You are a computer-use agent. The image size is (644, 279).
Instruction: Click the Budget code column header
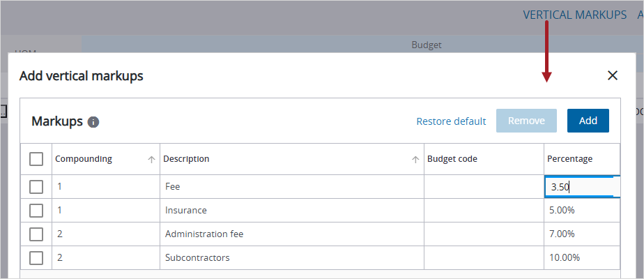click(x=452, y=159)
